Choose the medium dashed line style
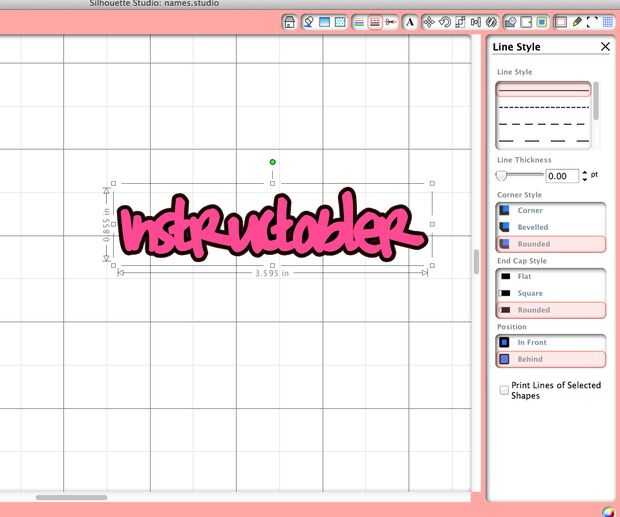 click(x=544, y=124)
